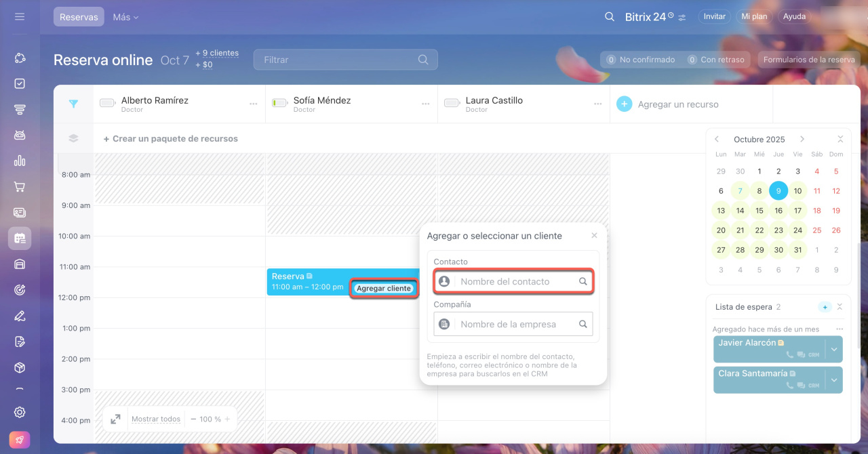Image resolution: width=868 pixels, height=454 pixels.
Task: Toggle the Con retraso filter
Action: (x=716, y=60)
